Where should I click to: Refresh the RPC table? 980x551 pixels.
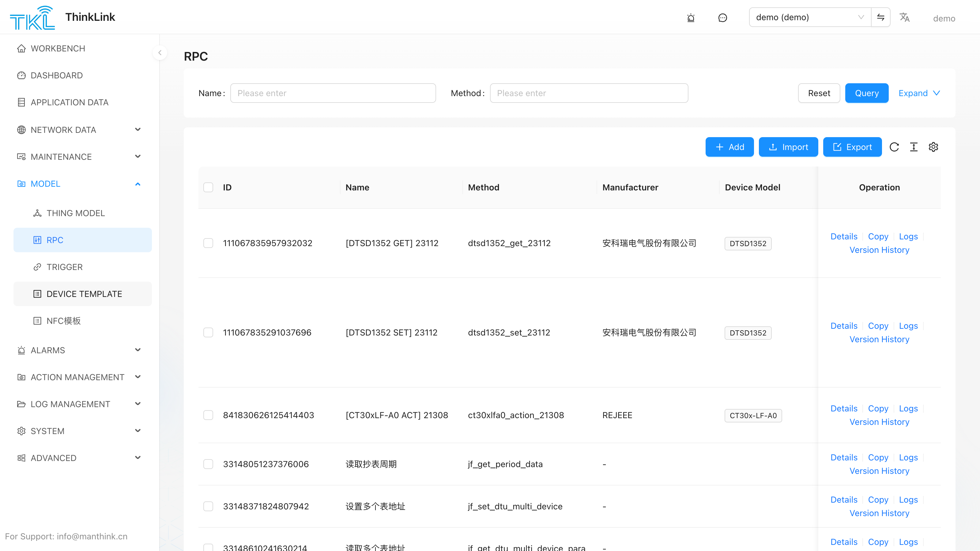pos(894,147)
